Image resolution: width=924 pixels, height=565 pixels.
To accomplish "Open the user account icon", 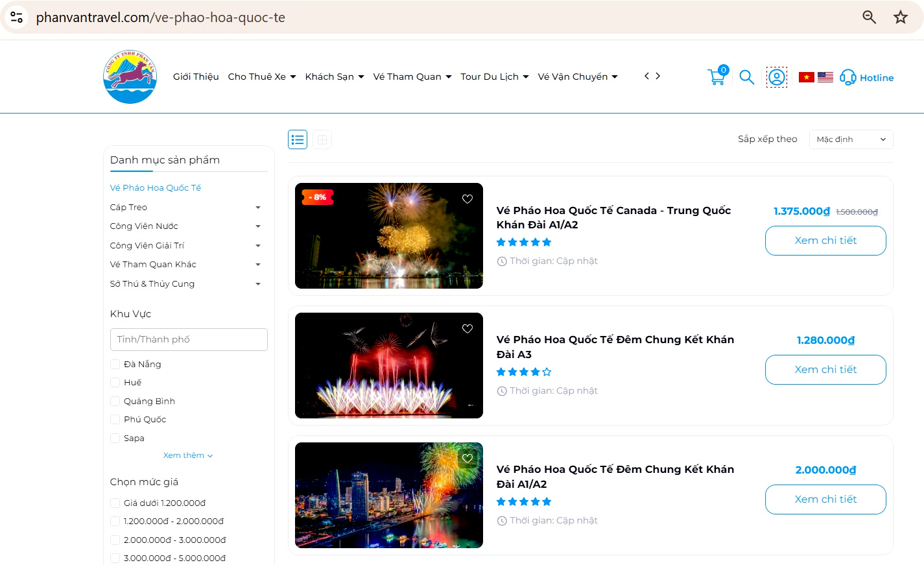I will (777, 77).
